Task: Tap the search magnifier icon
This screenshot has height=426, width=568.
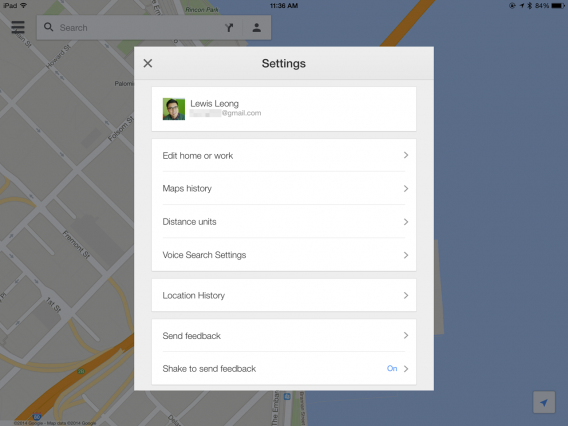Action: tap(48, 27)
